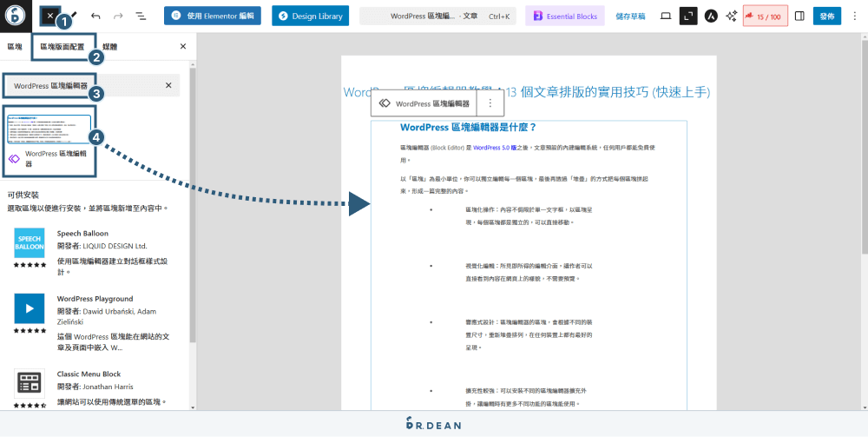
Task: Click the scroll down arrow in inserter panel
Action: coord(192,407)
